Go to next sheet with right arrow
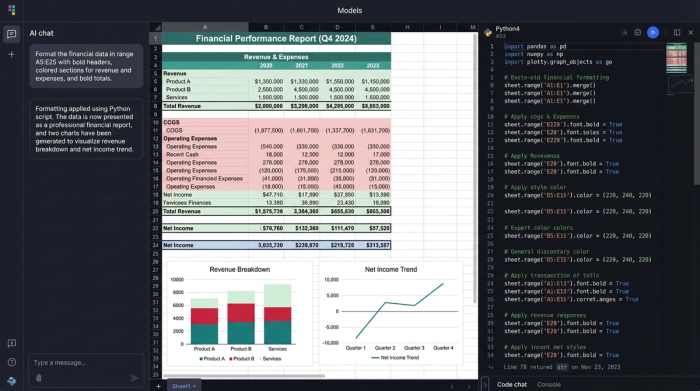The width and height of the screenshot is (700, 391). click(469, 386)
